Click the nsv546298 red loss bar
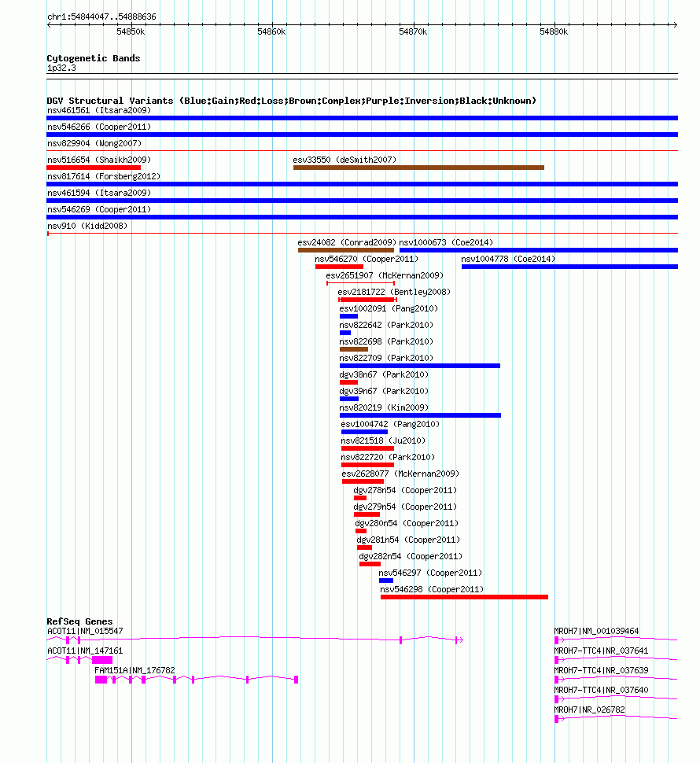The width and height of the screenshot is (700, 763). coord(465,597)
